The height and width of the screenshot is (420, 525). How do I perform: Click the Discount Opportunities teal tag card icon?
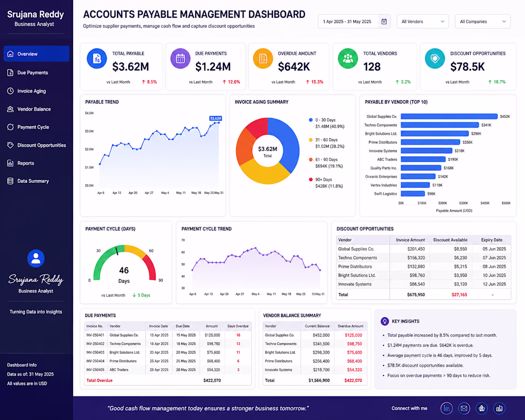click(x=435, y=59)
